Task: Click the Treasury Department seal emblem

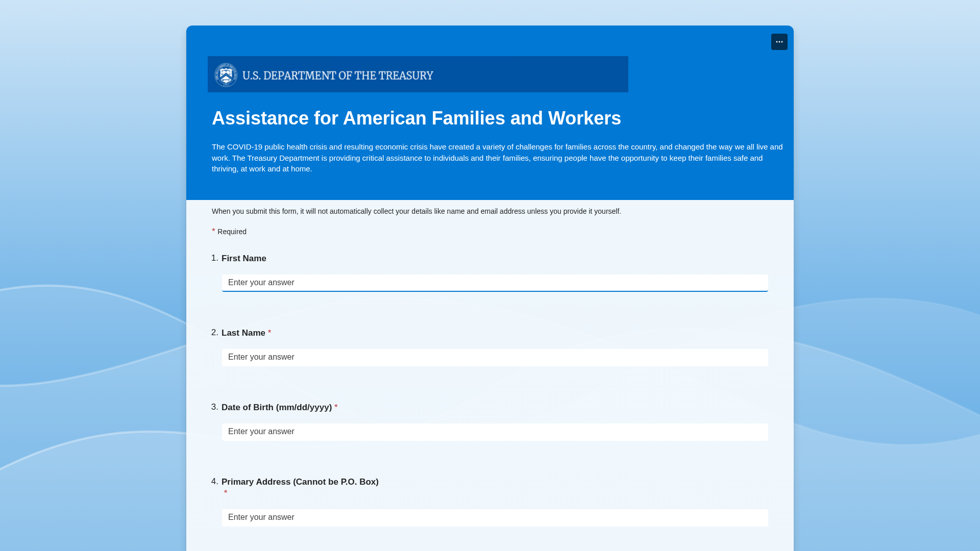Action: pyautogui.click(x=226, y=75)
